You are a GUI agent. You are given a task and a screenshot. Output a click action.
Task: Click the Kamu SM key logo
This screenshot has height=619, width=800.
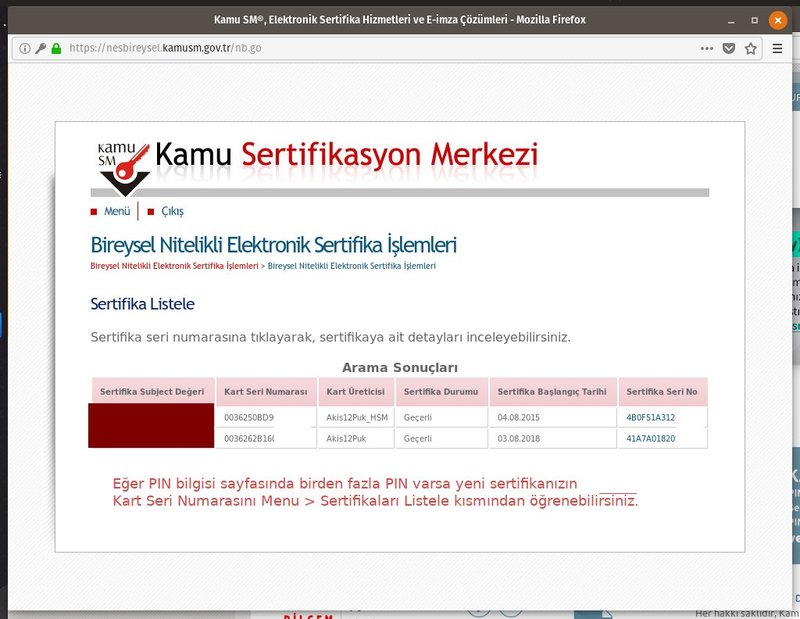tap(124, 165)
